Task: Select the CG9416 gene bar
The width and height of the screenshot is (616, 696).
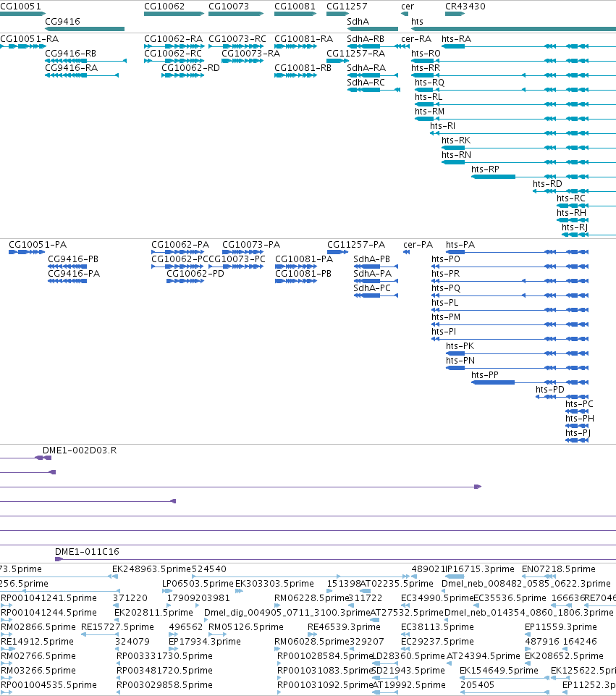Action: (x=85, y=29)
